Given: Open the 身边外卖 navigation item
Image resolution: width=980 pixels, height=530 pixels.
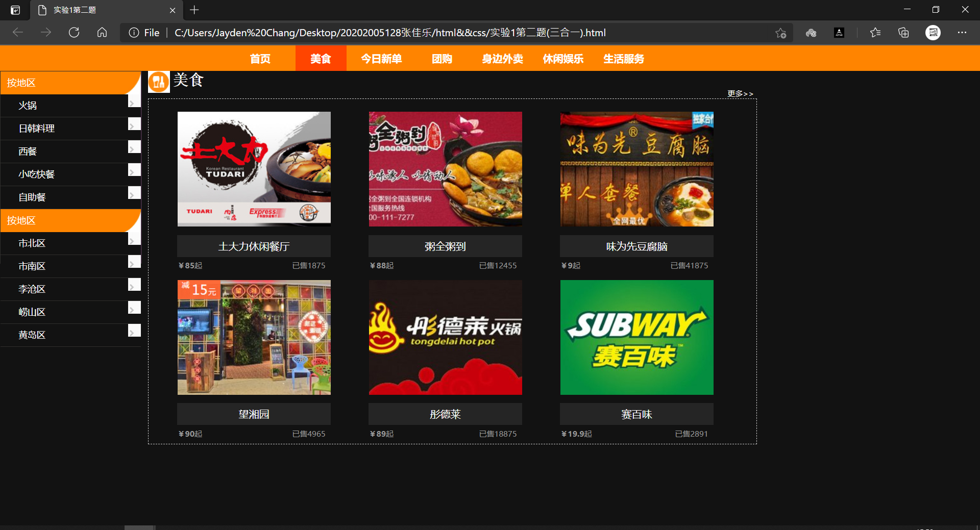Looking at the screenshot, I should (x=503, y=59).
